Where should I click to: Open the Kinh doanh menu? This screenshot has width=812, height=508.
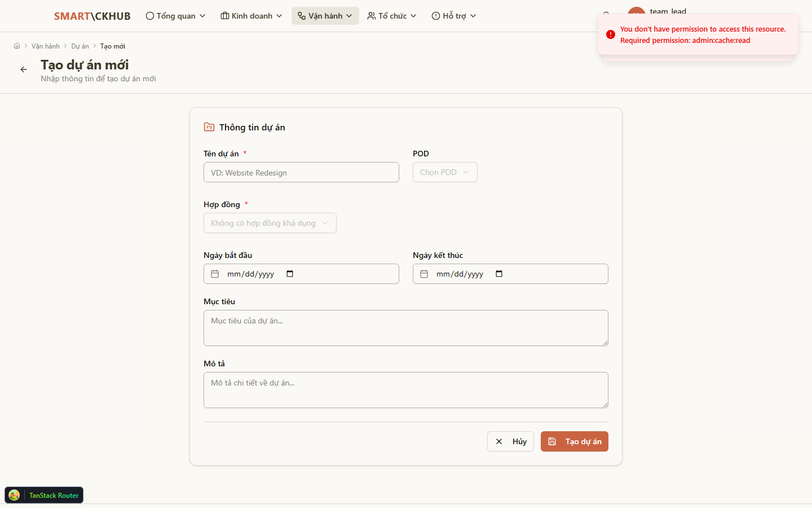(251, 16)
